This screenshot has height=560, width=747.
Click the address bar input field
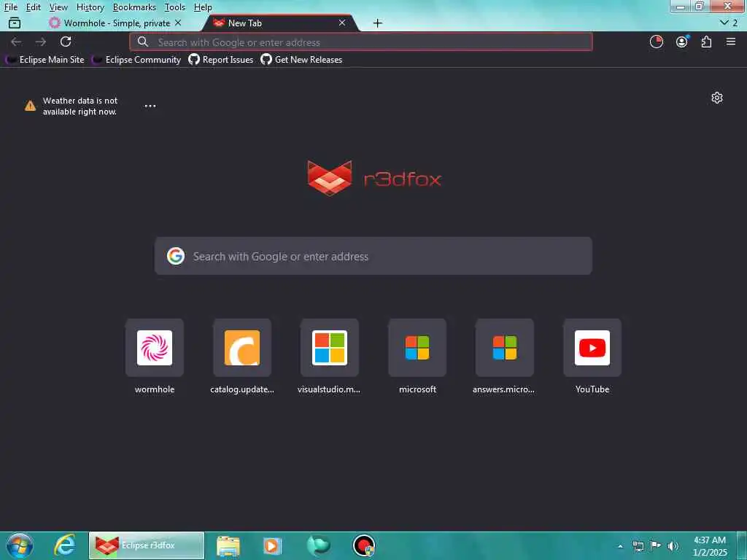coord(361,42)
